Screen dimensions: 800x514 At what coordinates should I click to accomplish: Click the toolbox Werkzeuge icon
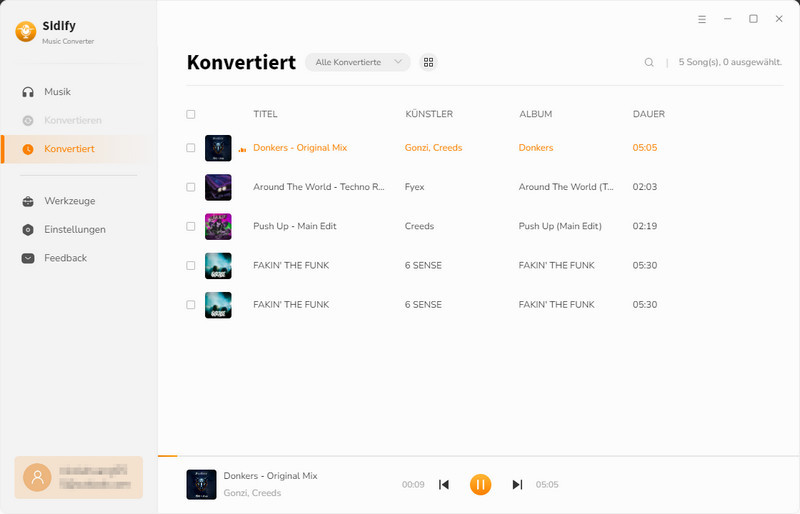28,201
